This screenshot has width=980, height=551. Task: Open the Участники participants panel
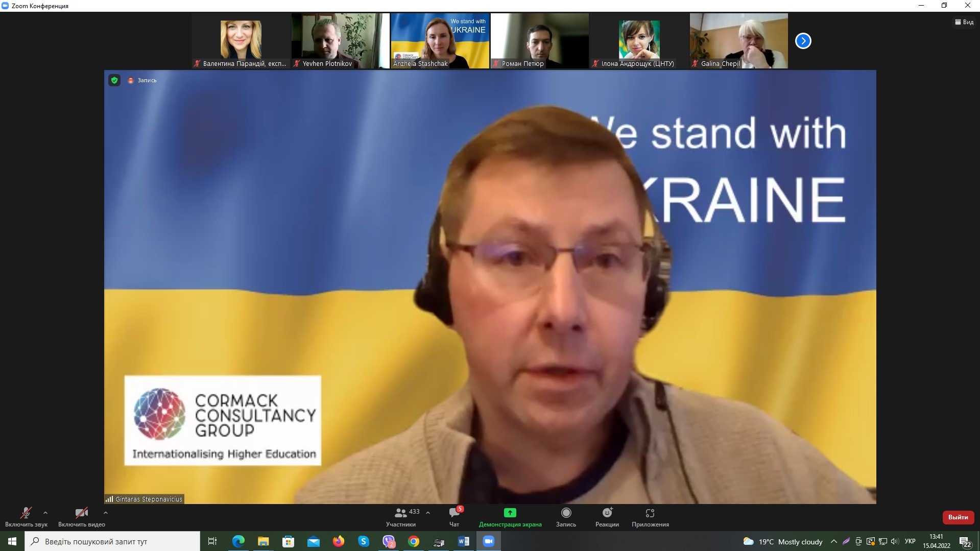401,517
